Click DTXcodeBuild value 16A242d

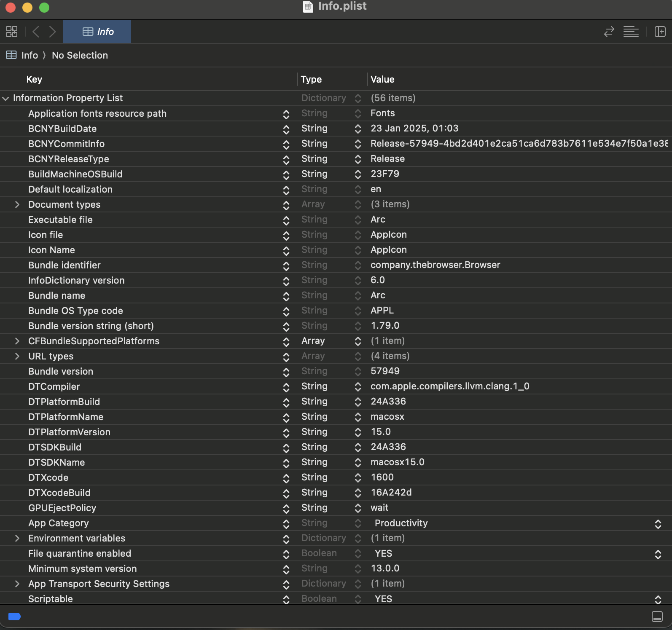pos(391,492)
